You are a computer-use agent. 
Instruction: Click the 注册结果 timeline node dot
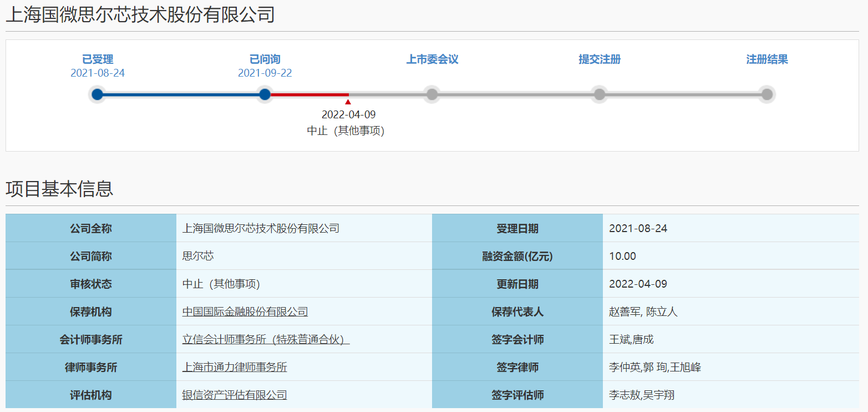[767, 94]
